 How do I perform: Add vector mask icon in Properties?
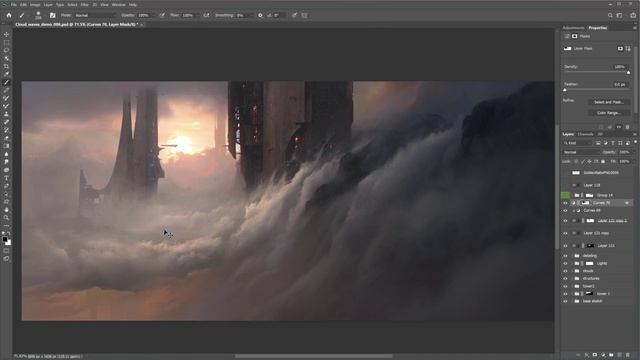point(628,49)
